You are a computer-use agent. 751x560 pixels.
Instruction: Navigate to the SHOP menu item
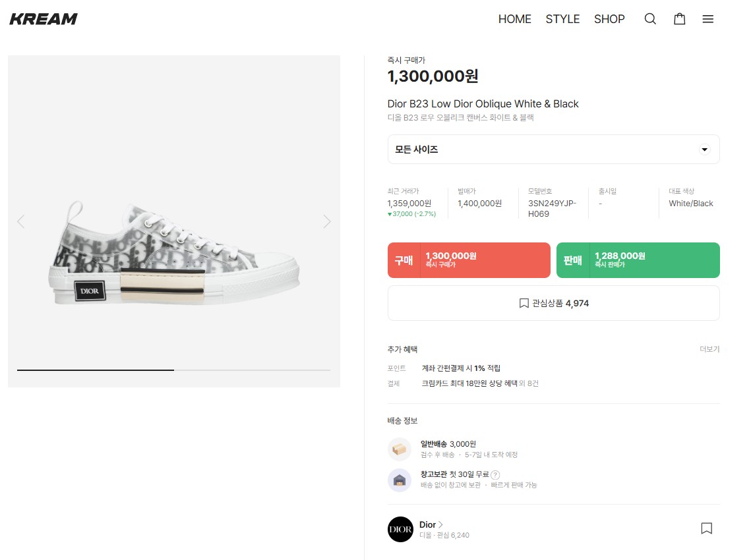pyautogui.click(x=609, y=19)
